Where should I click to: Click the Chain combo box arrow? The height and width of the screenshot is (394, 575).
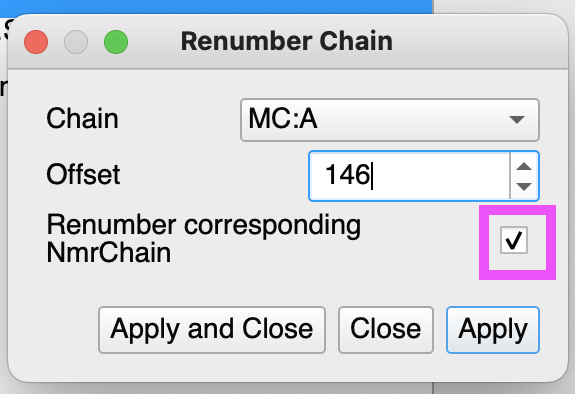pyautogui.click(x=517, y=120)
